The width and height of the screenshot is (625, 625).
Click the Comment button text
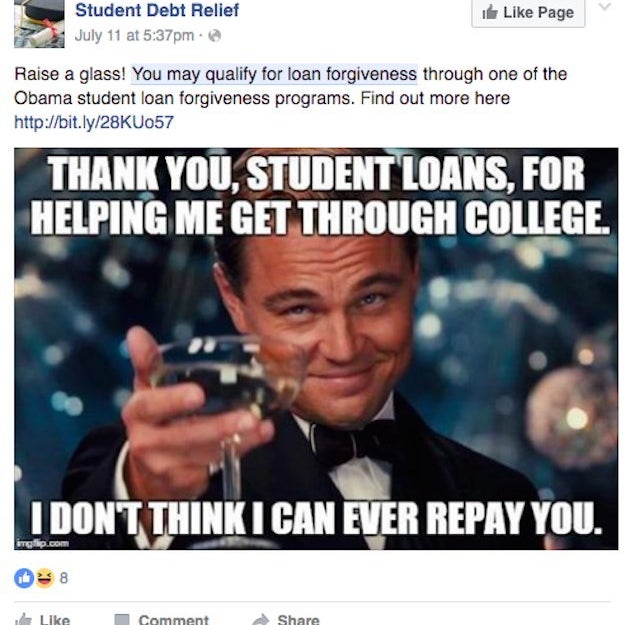(x=173, y=620)
